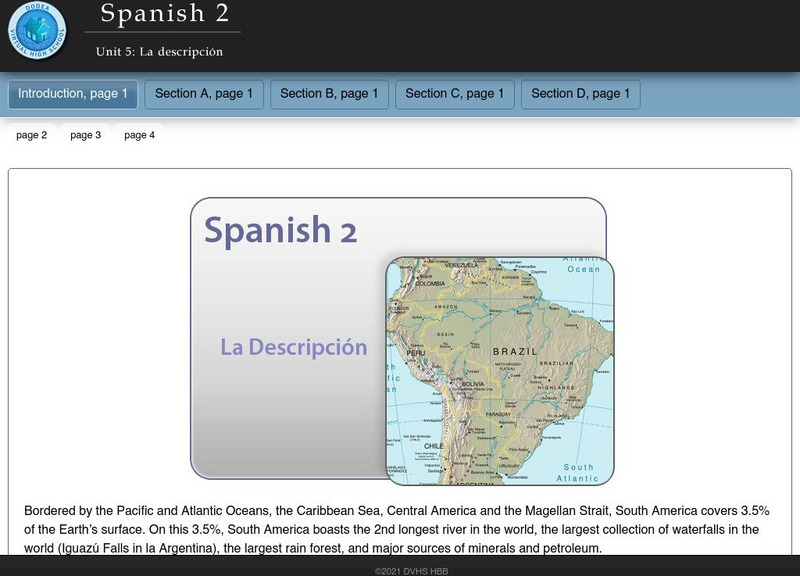Image resolution: width=800 pixels, height=576 pixels.
Task: Open Section D, page 1 tab
Action: (x=580, y=94)
